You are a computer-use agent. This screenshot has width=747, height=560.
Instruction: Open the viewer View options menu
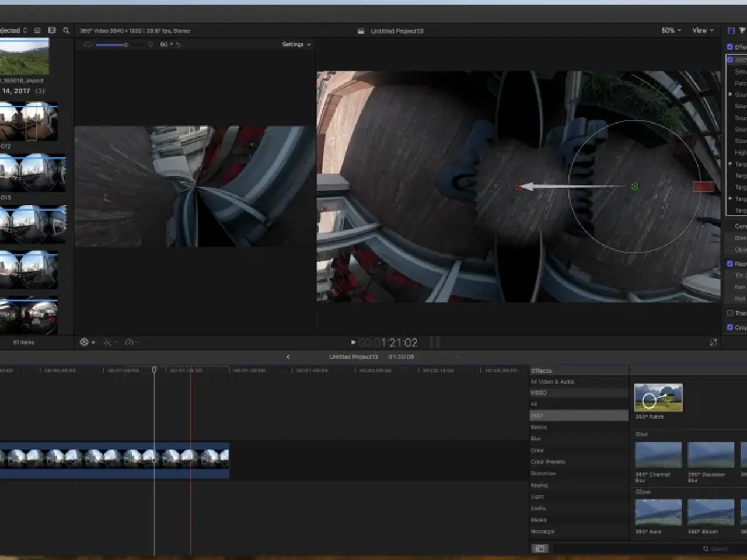tap(703, 30)
